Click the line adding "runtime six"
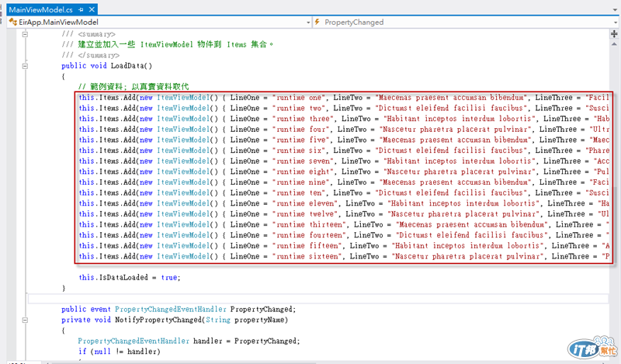621x364 pixels. 343,151
